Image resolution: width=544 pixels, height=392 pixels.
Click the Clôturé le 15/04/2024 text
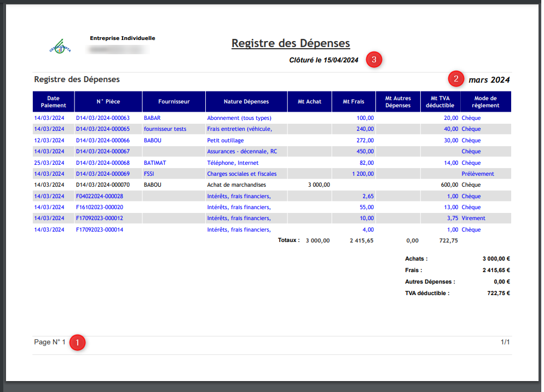click(x=323, y=60)
